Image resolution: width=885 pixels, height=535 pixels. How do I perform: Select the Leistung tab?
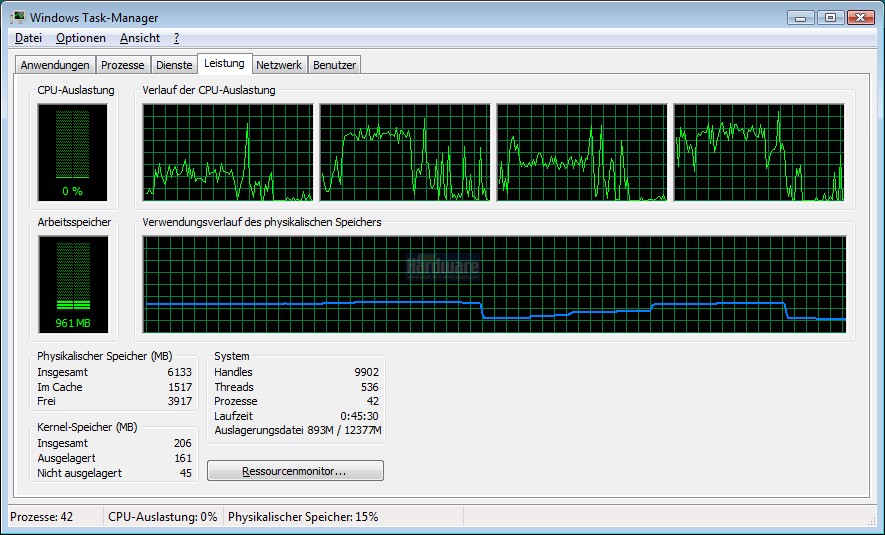pyautogui.click(x=224, y=63)
